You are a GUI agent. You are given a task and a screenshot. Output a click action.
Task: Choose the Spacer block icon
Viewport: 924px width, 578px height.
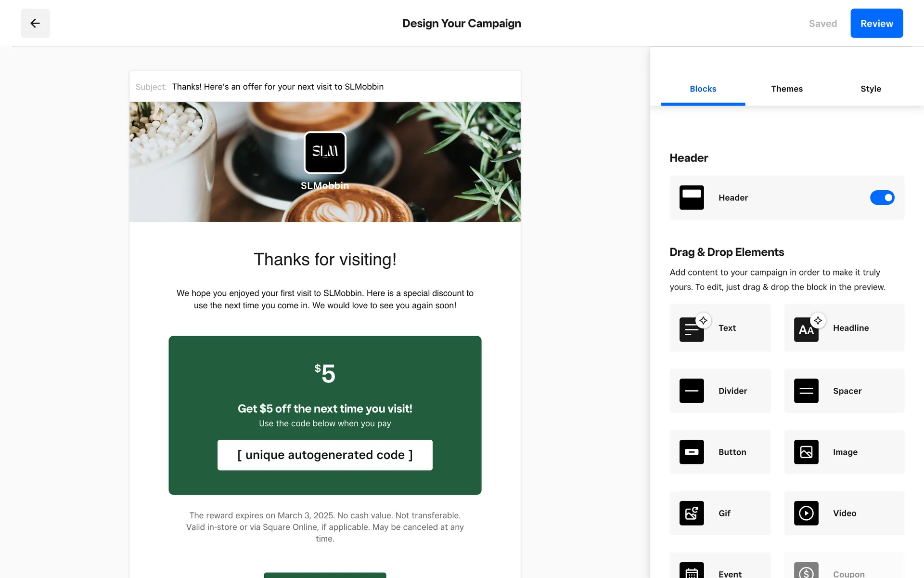pyautogui.click(x=806, y=391)
